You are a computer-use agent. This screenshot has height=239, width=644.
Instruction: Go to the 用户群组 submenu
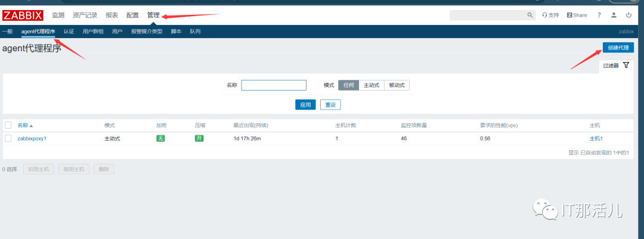[x=93, y=31]
